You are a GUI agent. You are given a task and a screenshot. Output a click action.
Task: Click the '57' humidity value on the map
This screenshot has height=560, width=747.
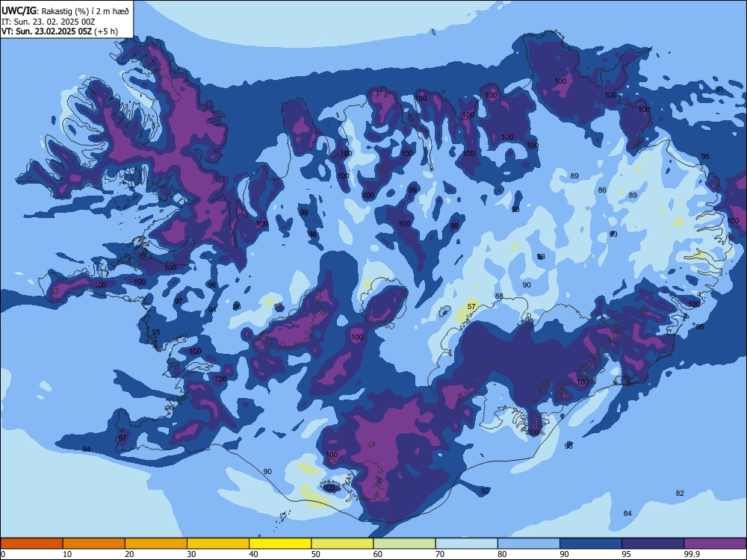coord(471,306)
